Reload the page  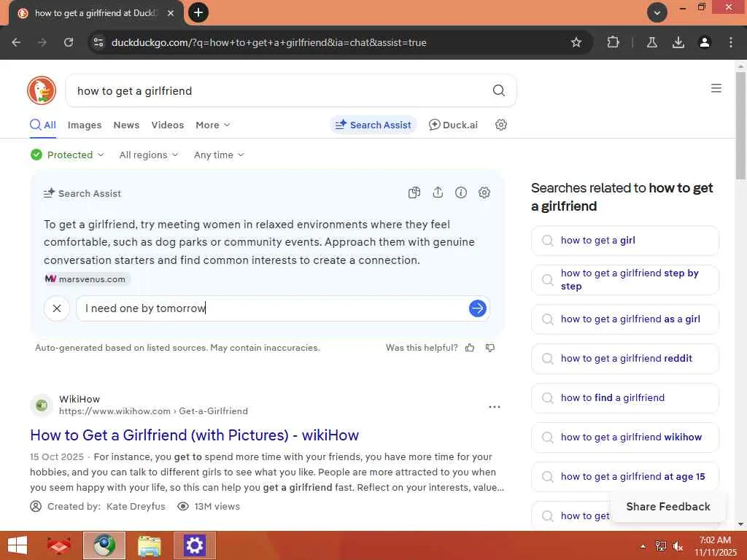click(x=69, y=42)
